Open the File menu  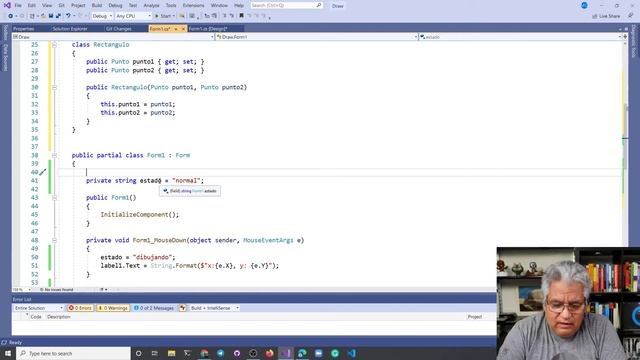18,5
